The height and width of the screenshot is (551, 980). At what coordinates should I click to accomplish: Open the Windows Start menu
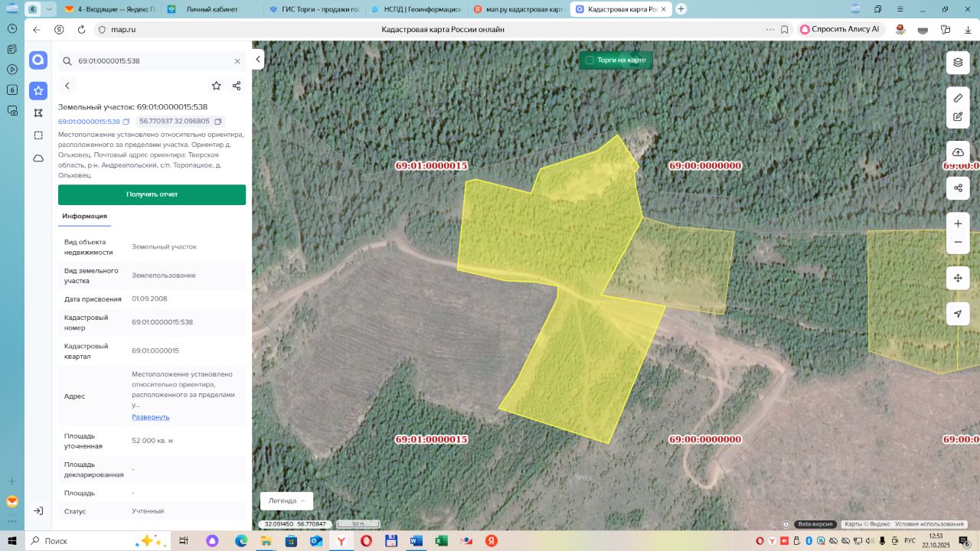point(12,541)
